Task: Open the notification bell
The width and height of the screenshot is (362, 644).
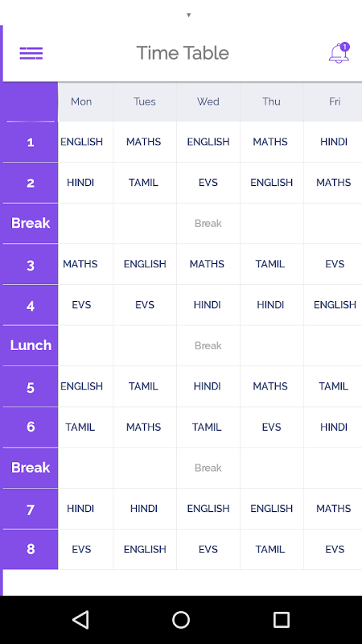Action: (339, 52)
